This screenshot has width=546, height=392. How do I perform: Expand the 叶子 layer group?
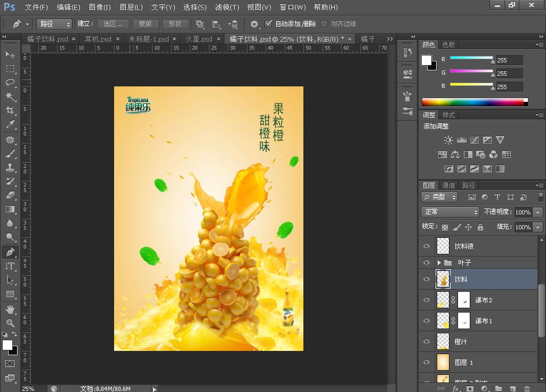439,263
